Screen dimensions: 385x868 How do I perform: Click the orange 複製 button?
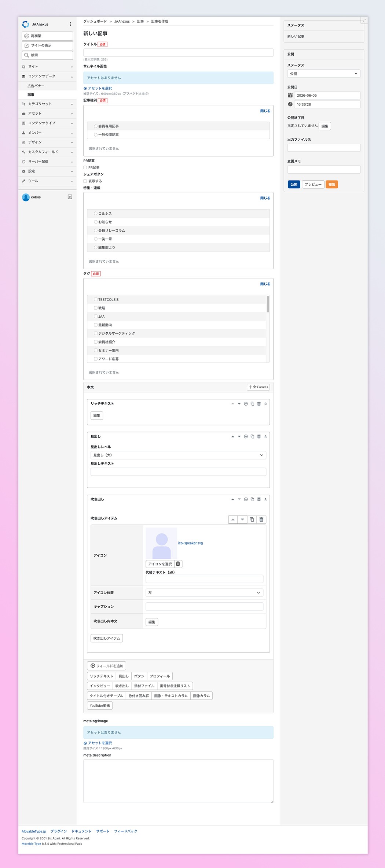click(x=332, y=184)
